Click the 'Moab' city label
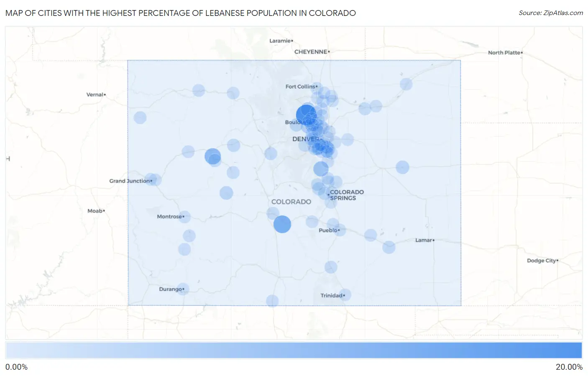 pyautogui.click(x=95, y=211)
